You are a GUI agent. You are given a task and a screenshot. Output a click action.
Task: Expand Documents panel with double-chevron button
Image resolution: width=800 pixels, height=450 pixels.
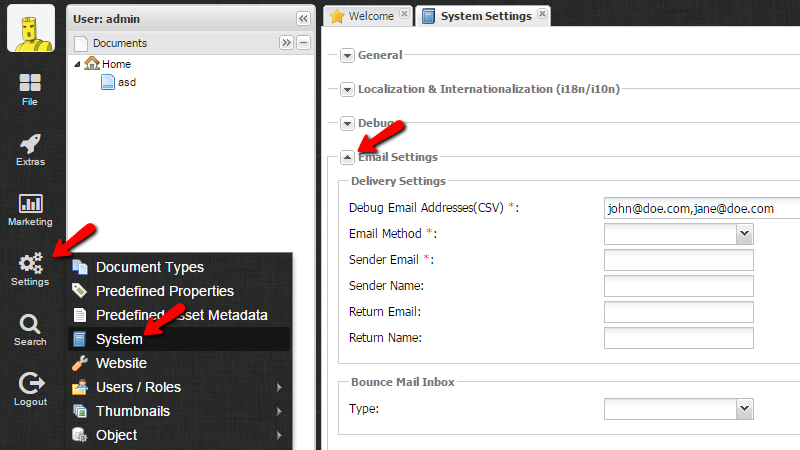[286, 42]
